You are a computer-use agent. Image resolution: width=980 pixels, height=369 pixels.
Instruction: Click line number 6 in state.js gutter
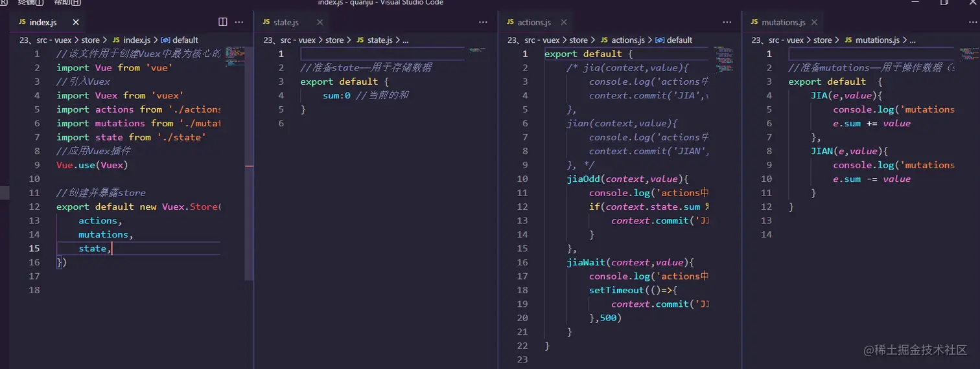281,124
